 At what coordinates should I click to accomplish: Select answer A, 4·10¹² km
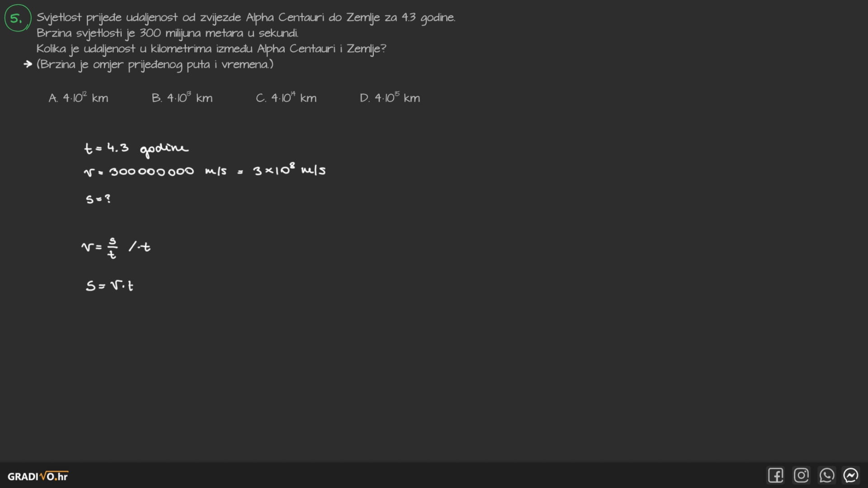tap(78, 98)
